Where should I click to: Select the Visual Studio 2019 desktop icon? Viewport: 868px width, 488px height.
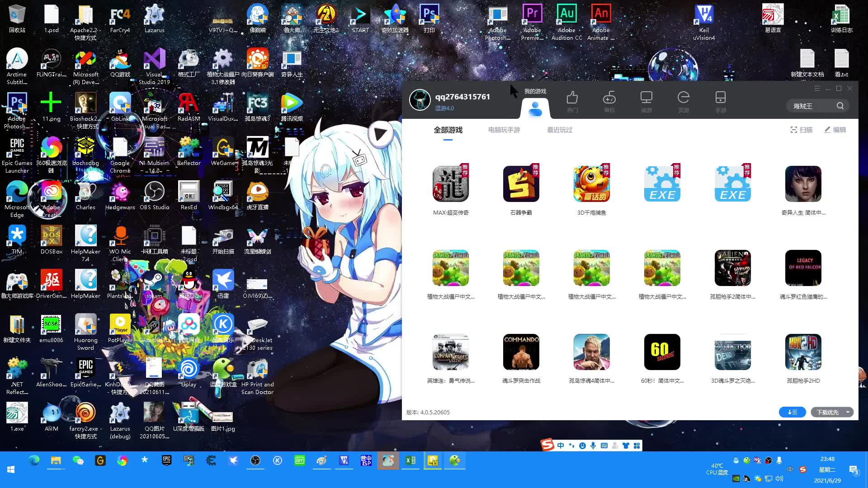coord(154,66)
